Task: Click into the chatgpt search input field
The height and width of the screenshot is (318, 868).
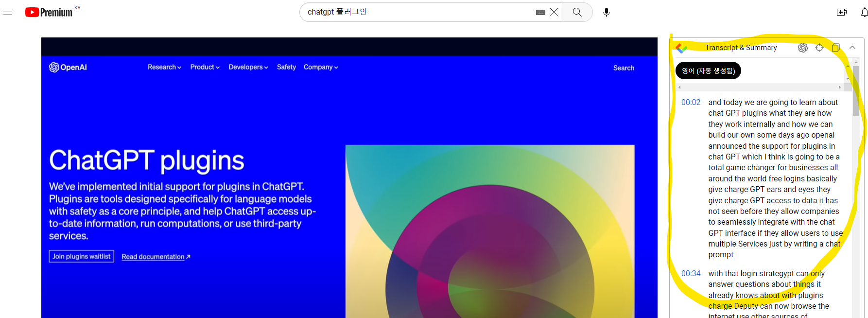Action: click(418, 12)
